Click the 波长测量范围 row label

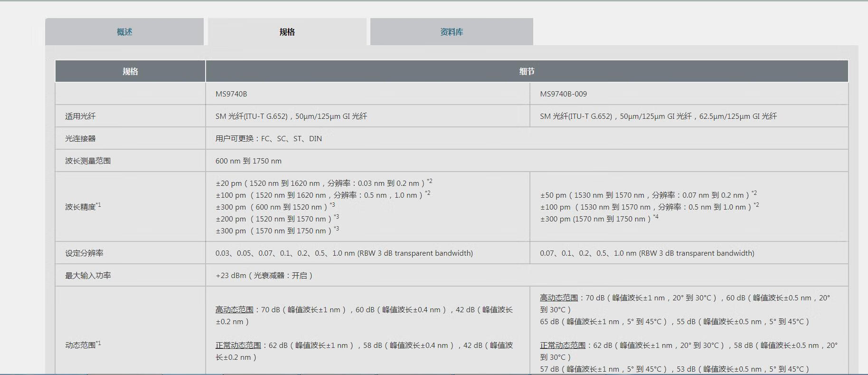[x=88, y=161]
